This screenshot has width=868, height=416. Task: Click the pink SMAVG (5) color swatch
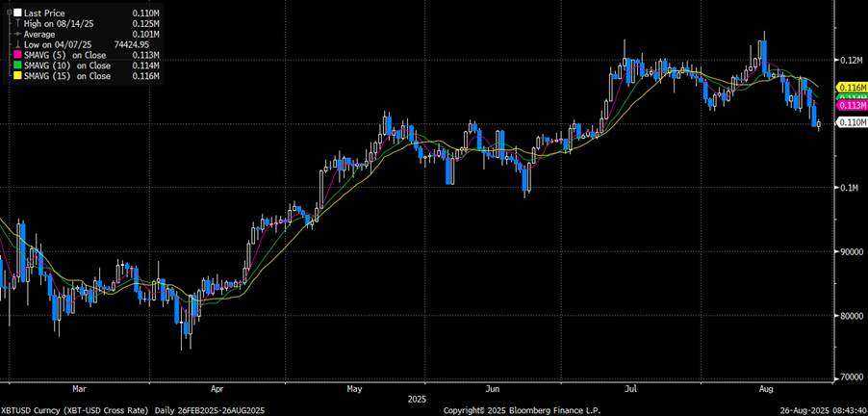point(19,55)
